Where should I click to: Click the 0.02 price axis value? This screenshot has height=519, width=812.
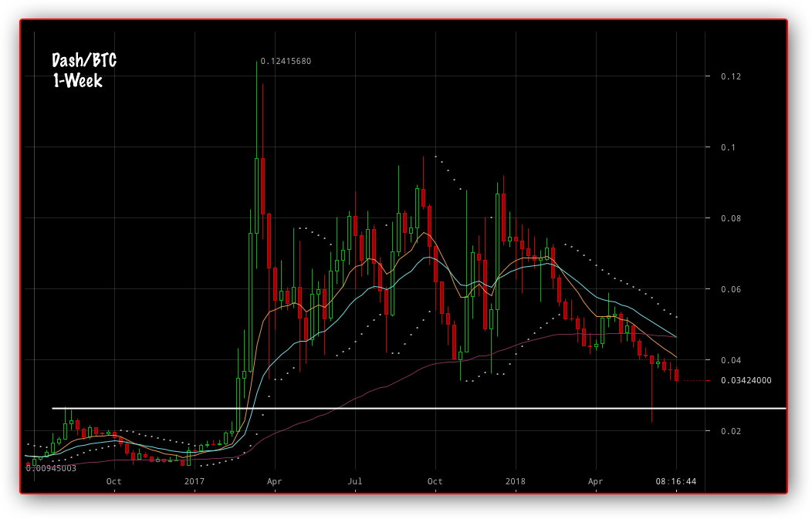731,431
